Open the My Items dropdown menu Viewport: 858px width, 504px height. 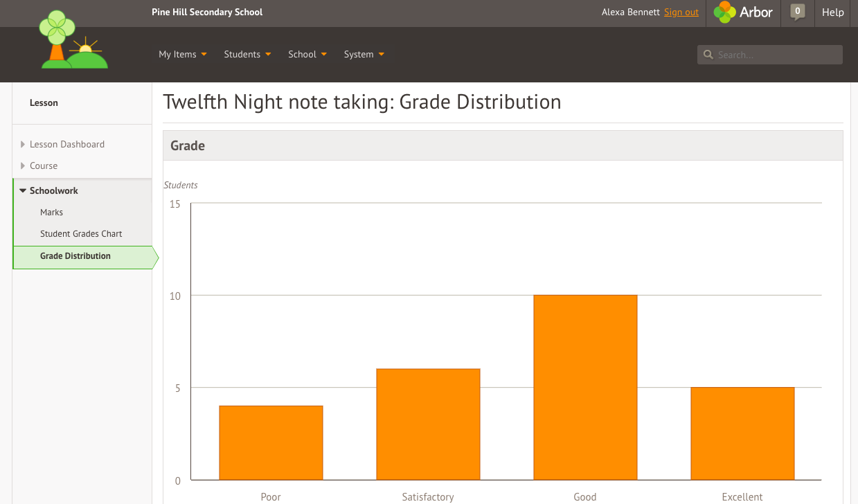pyautogui.click(x=183, y=55)
